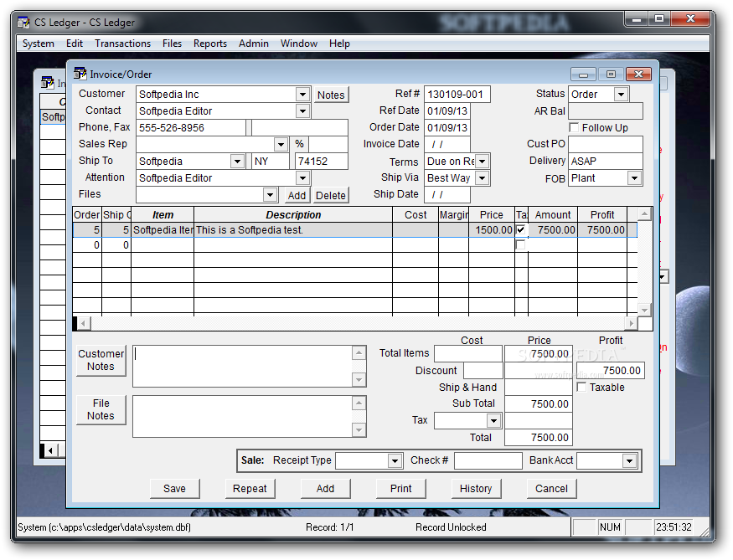Viewport: 733px width, 560px height.
Task: Click the Invoice Date field
Action: point(447,144)
